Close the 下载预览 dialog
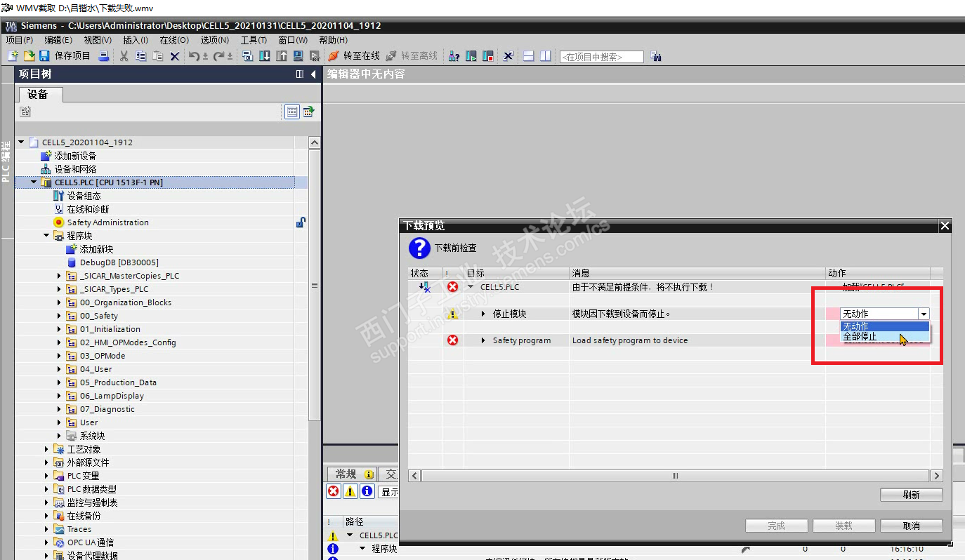The width and height of the screenshot is (965, 560). pos(945,226)
